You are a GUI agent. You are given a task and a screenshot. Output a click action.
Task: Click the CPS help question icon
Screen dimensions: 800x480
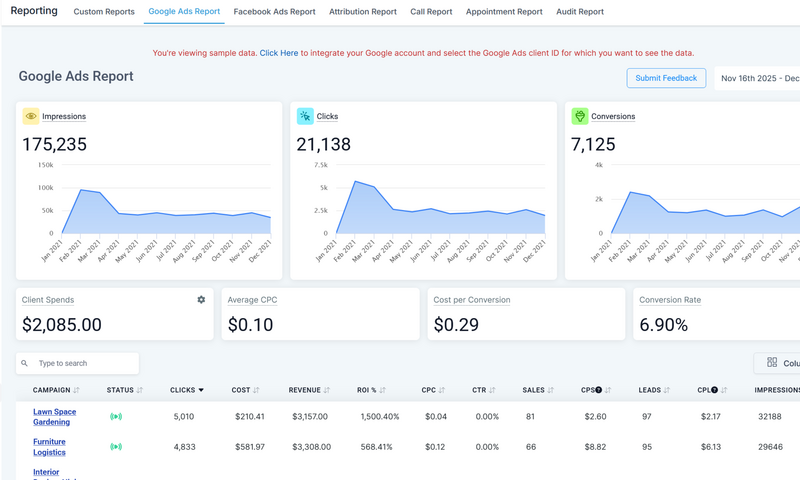pos(598,390)
